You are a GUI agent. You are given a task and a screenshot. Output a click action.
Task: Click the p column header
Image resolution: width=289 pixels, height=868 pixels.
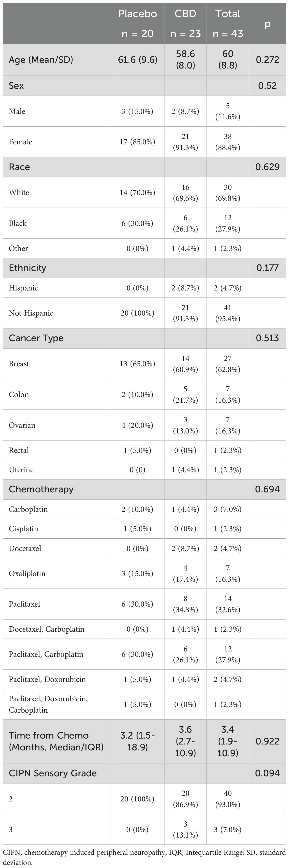268,24
